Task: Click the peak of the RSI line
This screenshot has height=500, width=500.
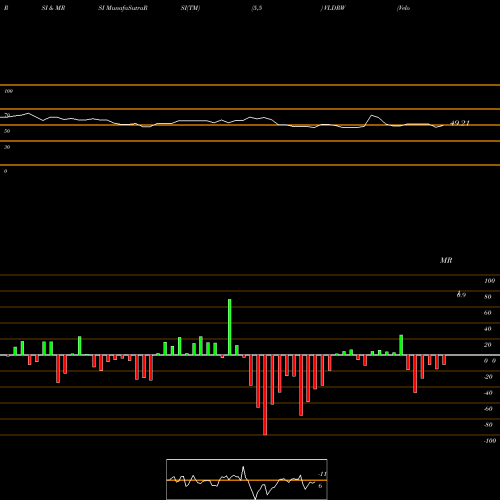Action: [x=28, y=113]
